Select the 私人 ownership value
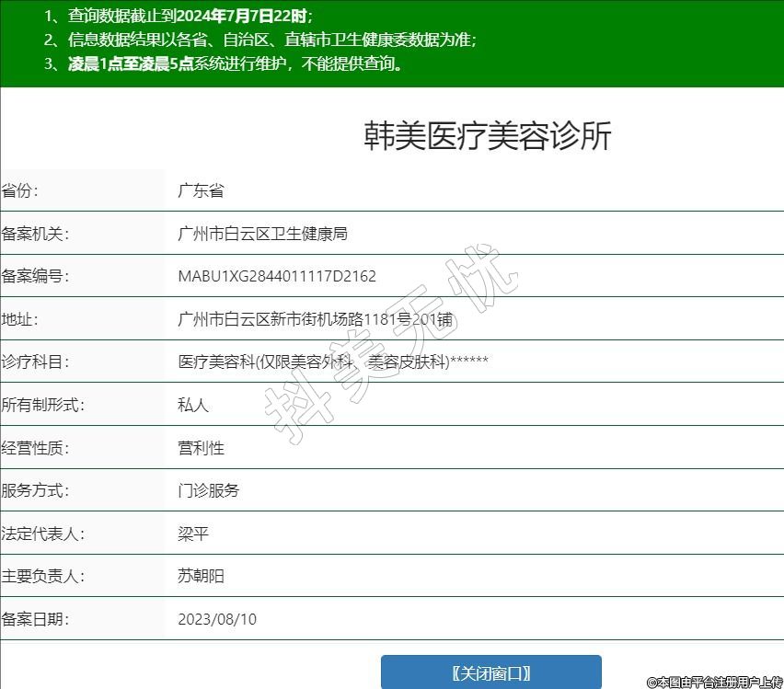Screen dimensions: 784x689 click(193, 405)
